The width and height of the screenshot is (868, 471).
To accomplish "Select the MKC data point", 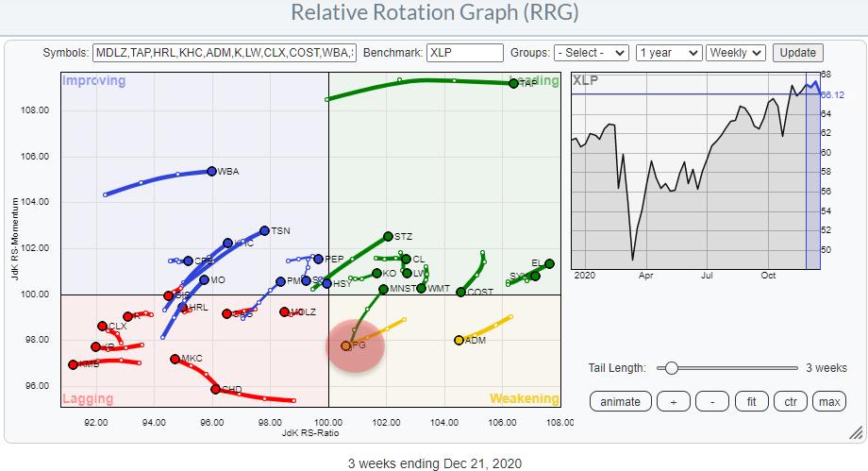I will click(x=175, y=359).
